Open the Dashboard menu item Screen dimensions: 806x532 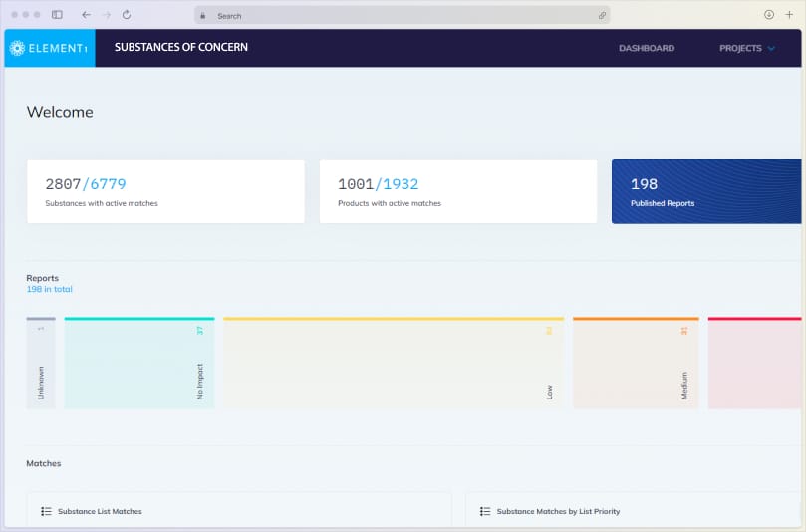[647, 48]
